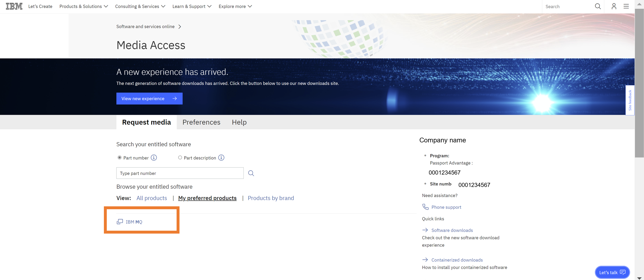Viewport: 644px width, 280px height.
Task: Click the vertical scrollbar thumb
Action: point(639,83)
